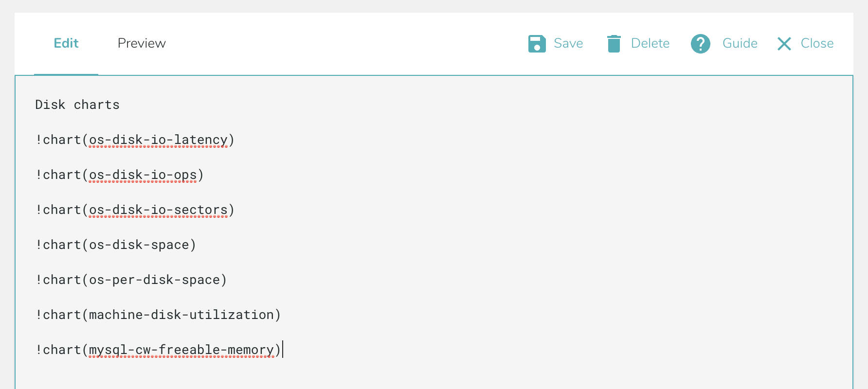
Task: Click the os-disk-space chart line
Action: (x=116, y=245)
